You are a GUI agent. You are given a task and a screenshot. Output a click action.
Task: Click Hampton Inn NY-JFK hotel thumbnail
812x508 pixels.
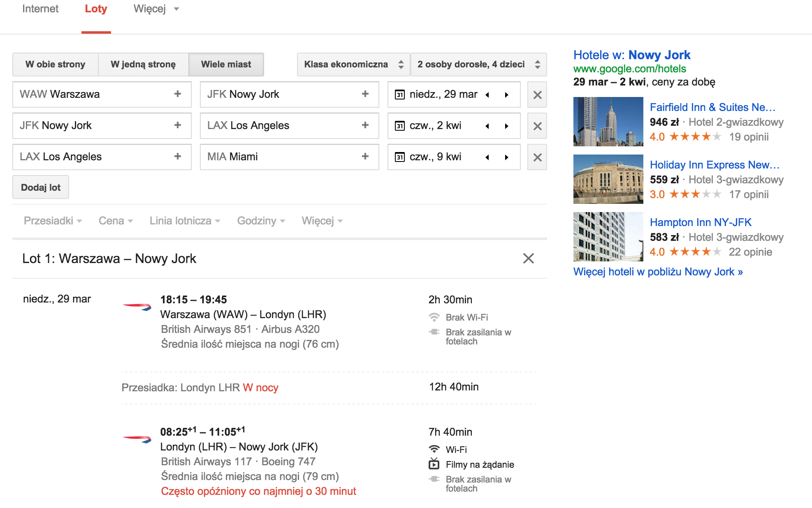[608, 237]
